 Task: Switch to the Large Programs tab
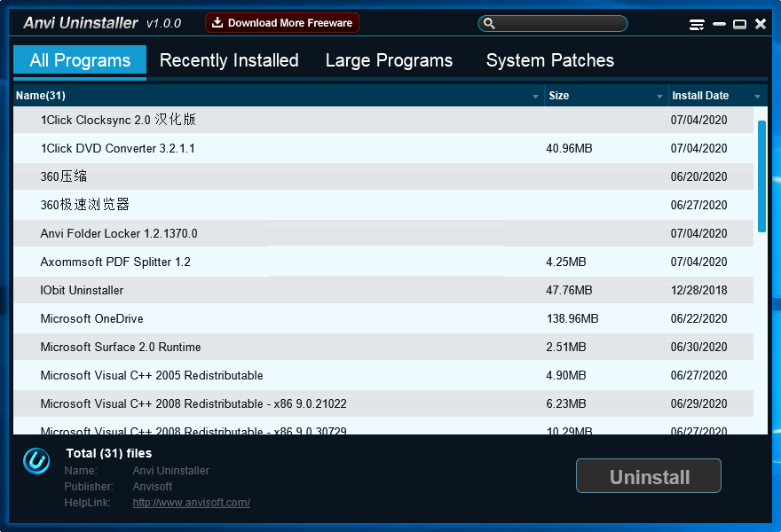[x=389, y=60]
